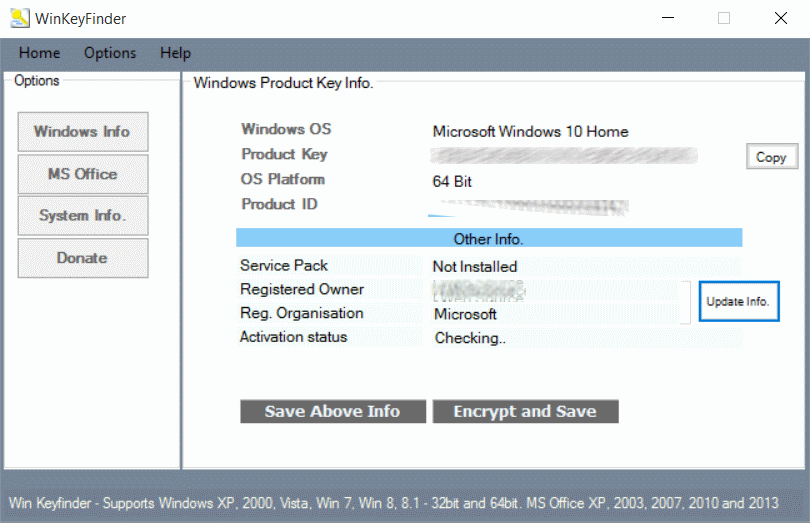Click the blurred Product ID value

tap(528, 207)
